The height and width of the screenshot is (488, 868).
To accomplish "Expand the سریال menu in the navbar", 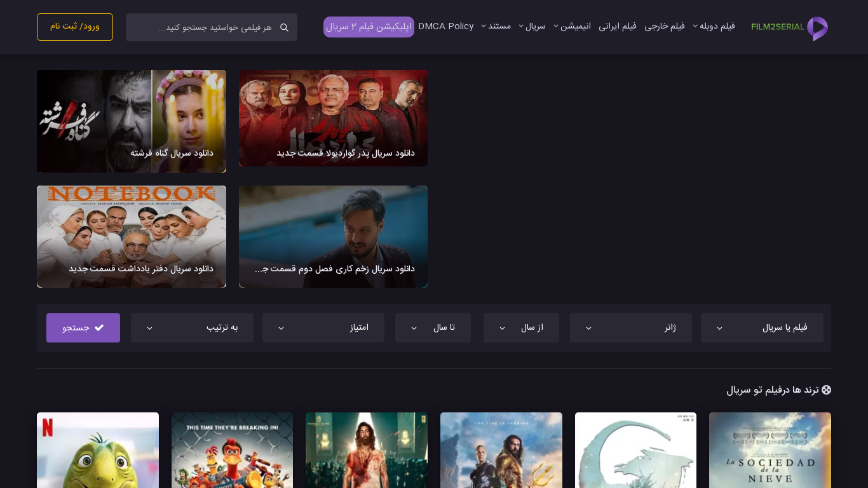I will pyautogui.click(x=532, y=26).
